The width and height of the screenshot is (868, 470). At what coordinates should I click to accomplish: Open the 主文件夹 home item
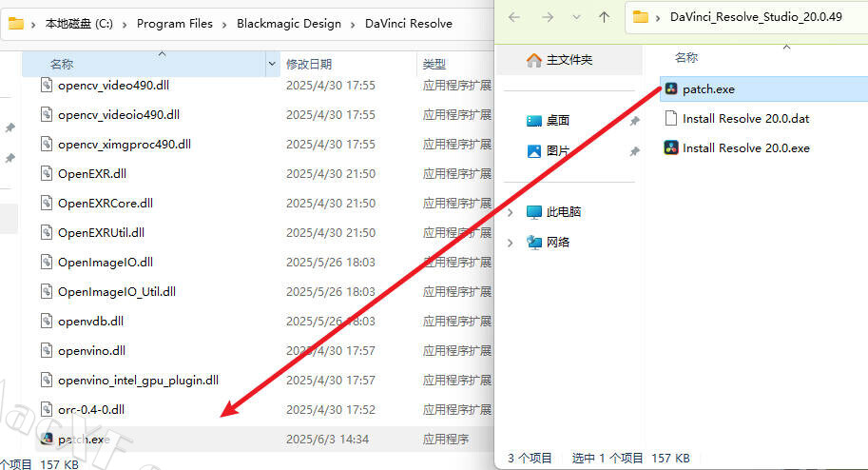[569, 60]
